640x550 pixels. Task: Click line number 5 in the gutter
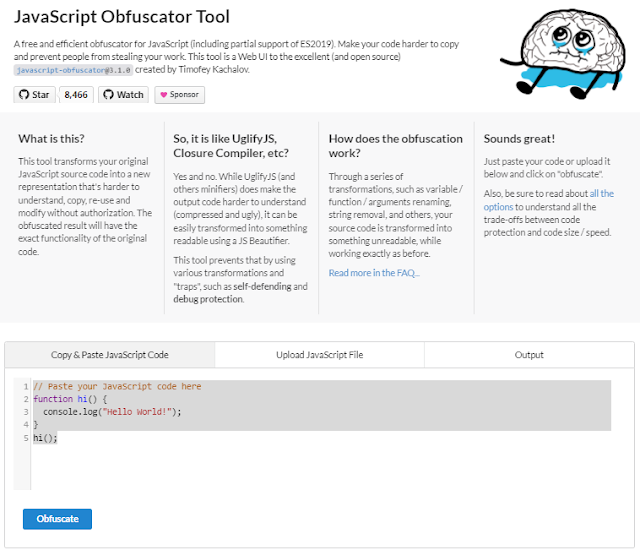26,438
